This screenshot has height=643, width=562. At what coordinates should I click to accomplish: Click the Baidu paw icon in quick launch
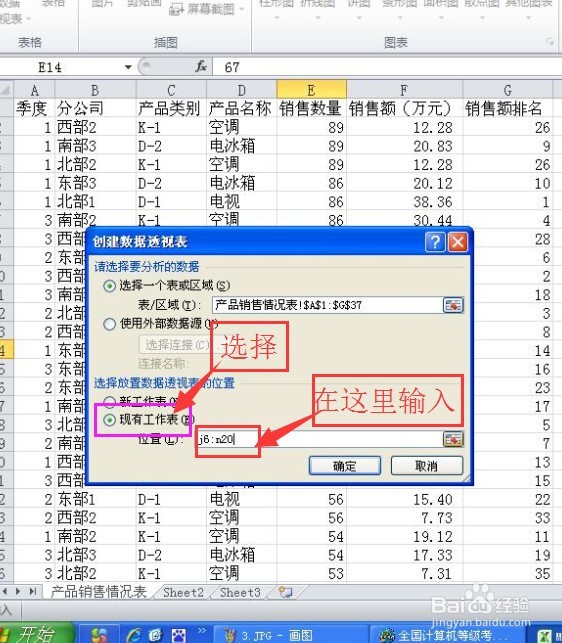[178, 635]
